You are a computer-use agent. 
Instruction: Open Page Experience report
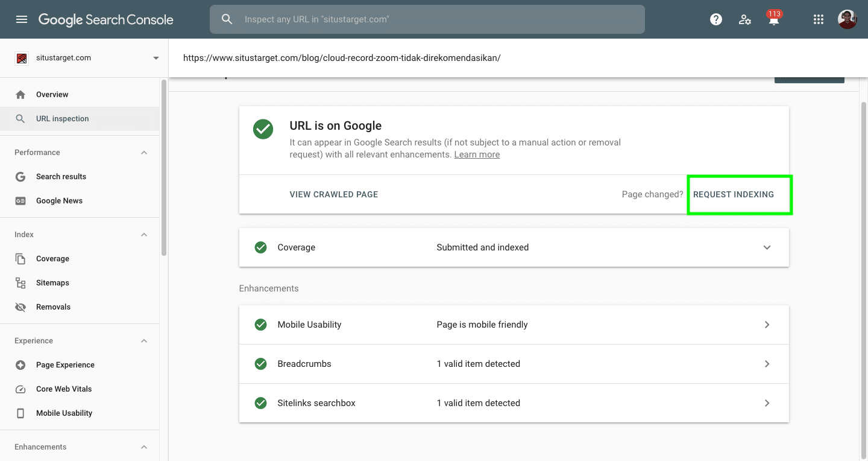(80, 365)
